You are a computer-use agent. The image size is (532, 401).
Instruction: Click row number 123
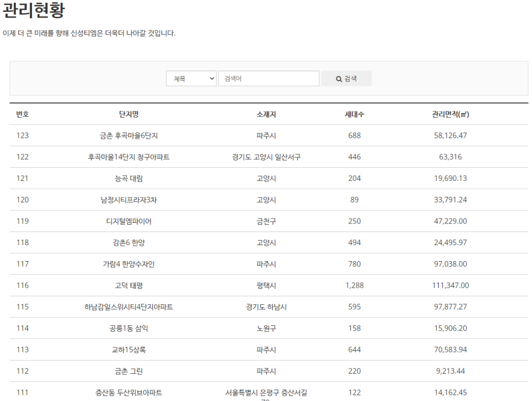(22, 135)
